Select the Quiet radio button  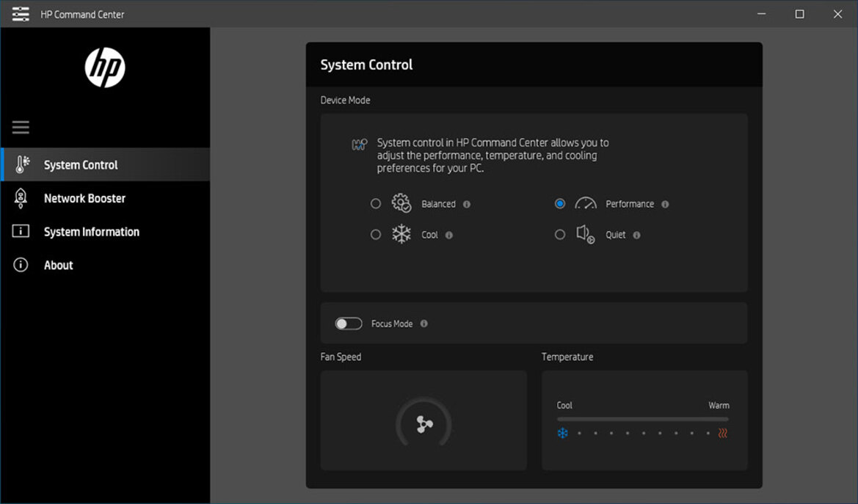560,234
